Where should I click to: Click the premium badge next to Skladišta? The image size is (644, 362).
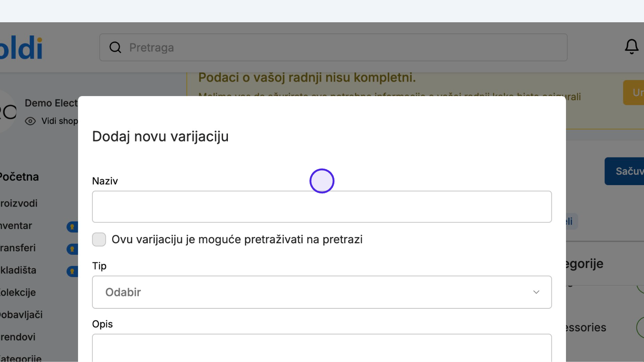coord(72,271)
